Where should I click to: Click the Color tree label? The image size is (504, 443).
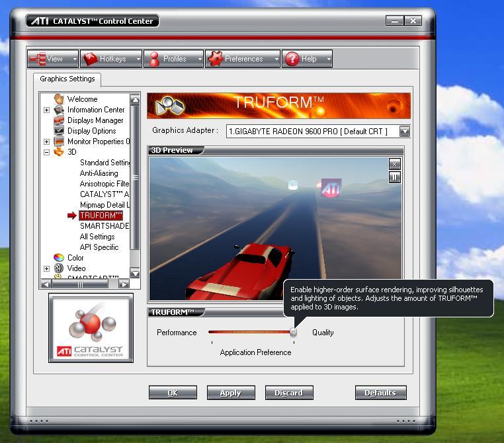tap(75, 258)
